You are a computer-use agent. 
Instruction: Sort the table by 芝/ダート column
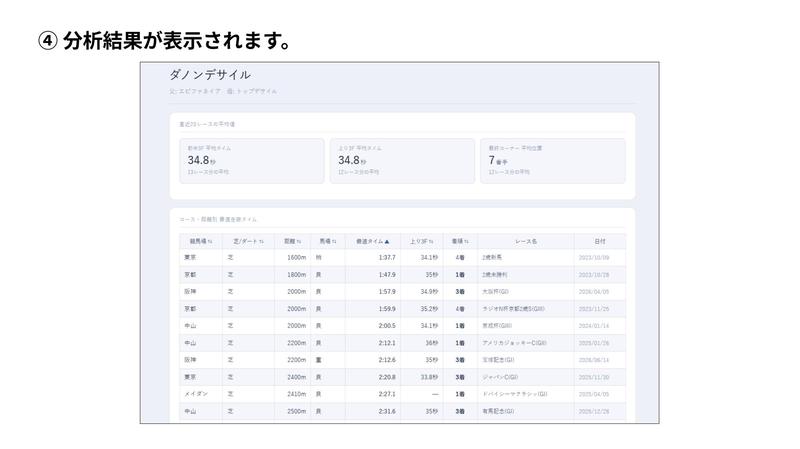(248, 241)
